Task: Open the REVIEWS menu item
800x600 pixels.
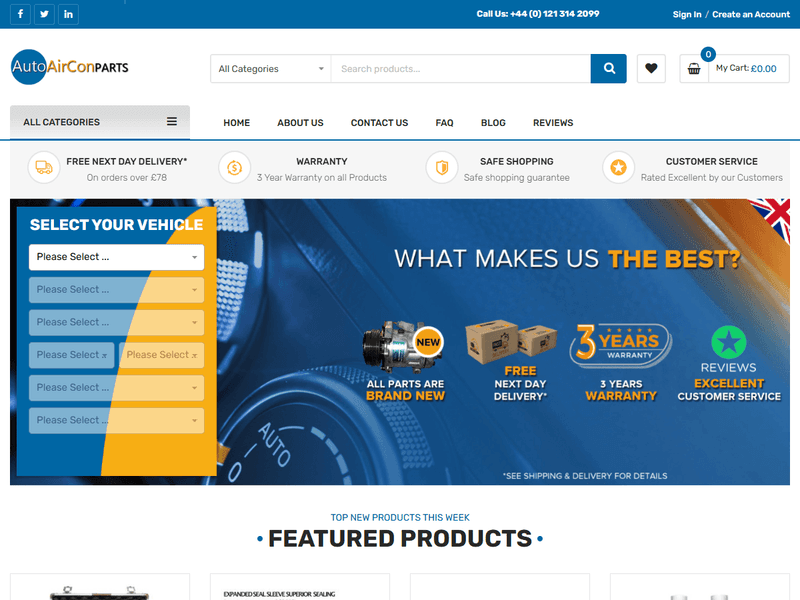Action: 553,123
